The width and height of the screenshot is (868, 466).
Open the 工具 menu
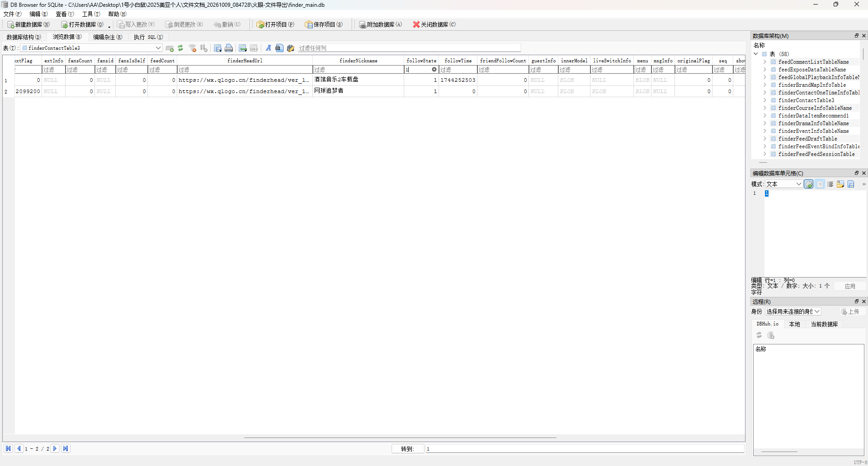click(91, 14)
